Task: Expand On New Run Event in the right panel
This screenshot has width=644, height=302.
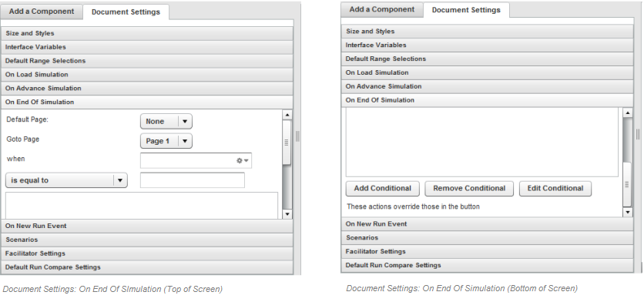Action: [x=487, y=224]
